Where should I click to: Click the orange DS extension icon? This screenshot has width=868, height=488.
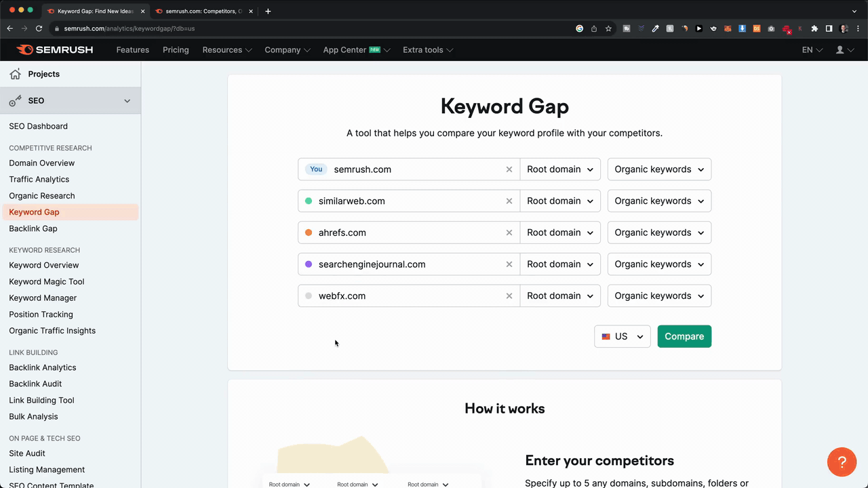click(757, 28)
